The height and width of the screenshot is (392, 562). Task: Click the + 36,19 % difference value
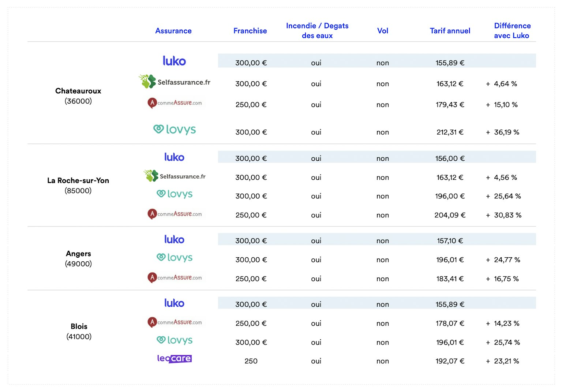[x=503, y=132]
